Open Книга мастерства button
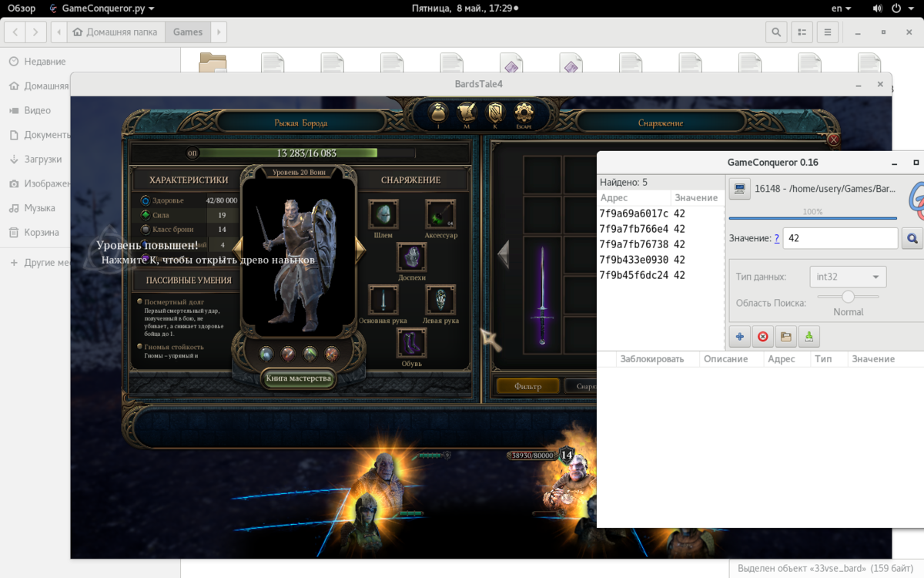The width and height of the screenshot is (924, 578). click(299, 378)
